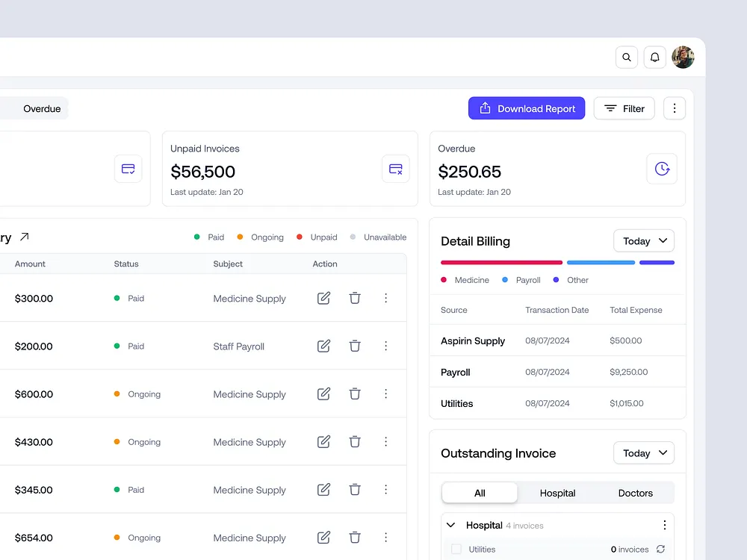This screenshot has height=560, width=747.
Task: Click the Overdue card clock icon
Action: 662,169
